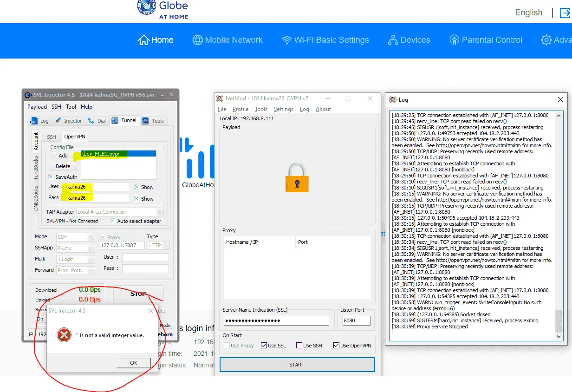Open the Devices page
The image size is (572, 392).
click(409, 40)
